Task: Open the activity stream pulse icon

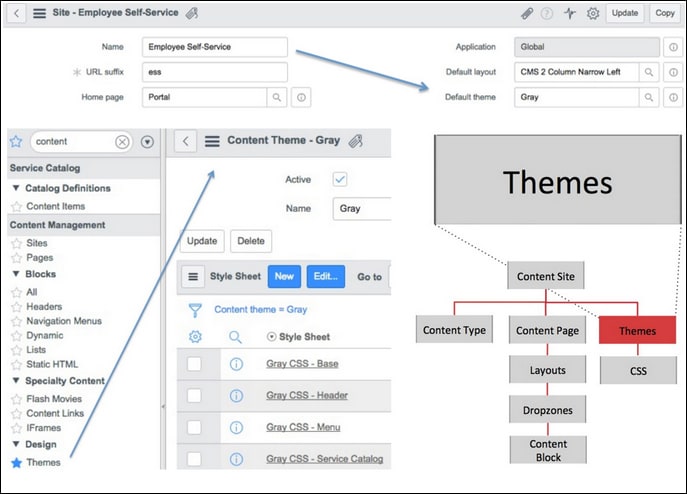Action: click(570, 14)
